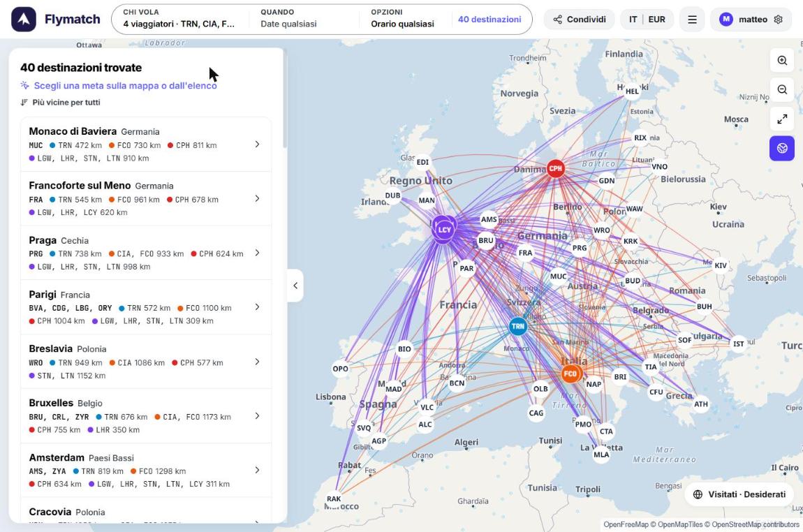This screenshot has width=803, height=532.
Task: Select Monaco di Baviera destination title
Action: [x=73, y=131]
